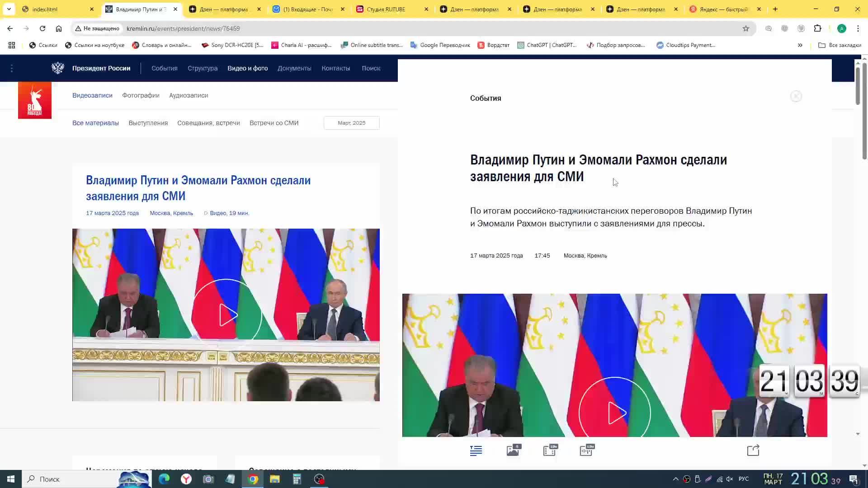Bookmark this page with the star icon
868x488 pixels.
(x=746, y=28)
